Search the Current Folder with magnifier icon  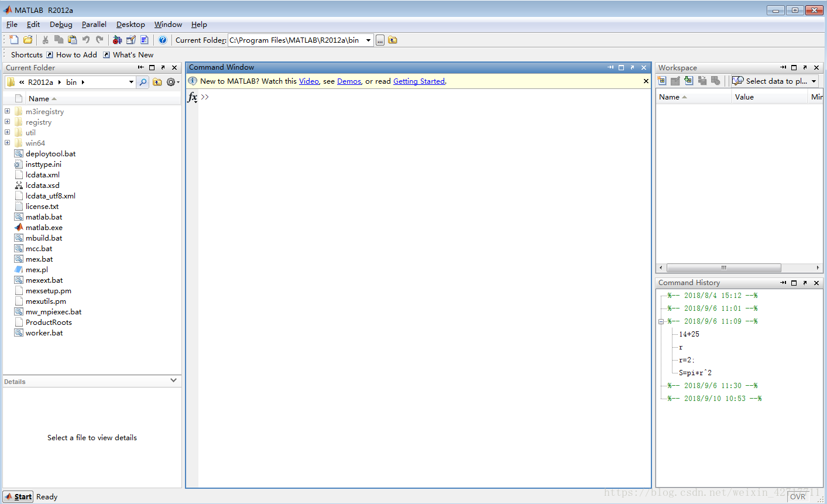click(x=143, y=82)
